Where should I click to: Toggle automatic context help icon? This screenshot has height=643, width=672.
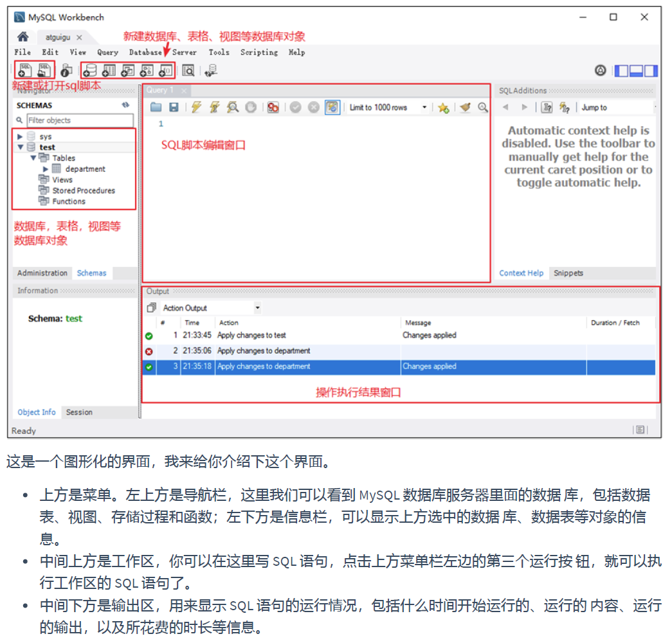[x=565, y=107]
